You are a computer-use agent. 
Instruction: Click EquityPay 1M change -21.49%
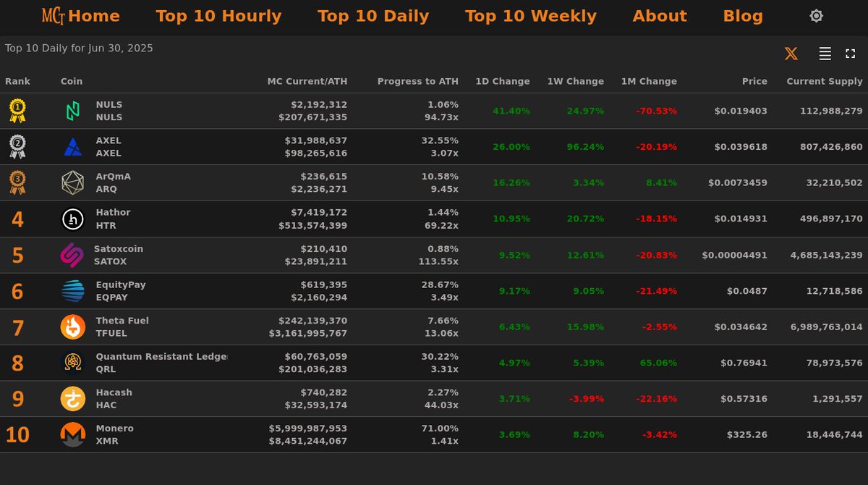657,291
